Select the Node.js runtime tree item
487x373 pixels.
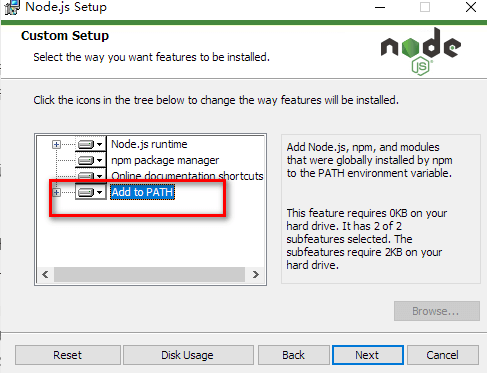click(149, 144)
